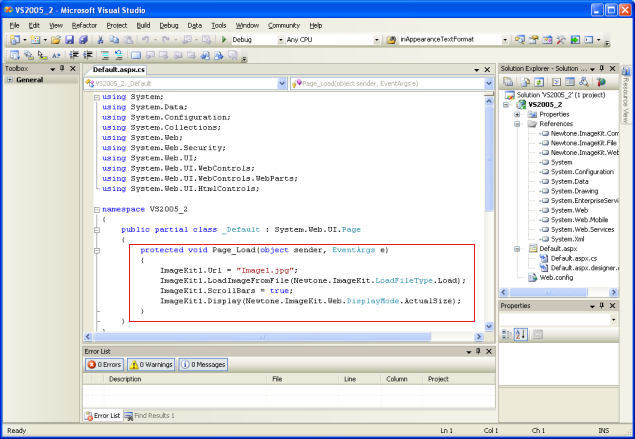Viewport: 635px width, 439px height.
Task: Open the File menu
Action: click(x=14, y=26)
